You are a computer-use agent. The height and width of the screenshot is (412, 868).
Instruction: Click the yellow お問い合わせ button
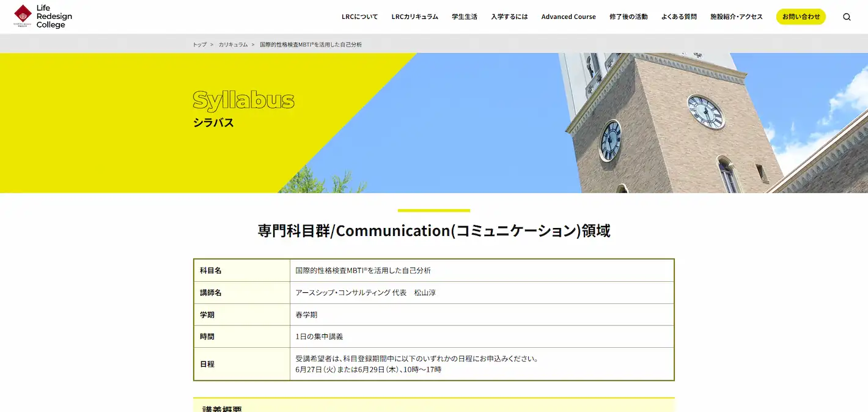coord(801,17)
